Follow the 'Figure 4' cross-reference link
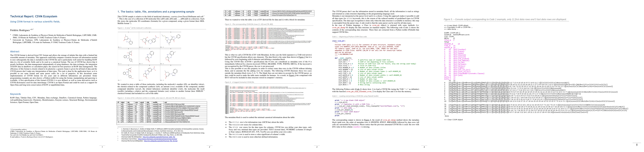The height and width of the screenshot is (152, 644). [292, 75]
